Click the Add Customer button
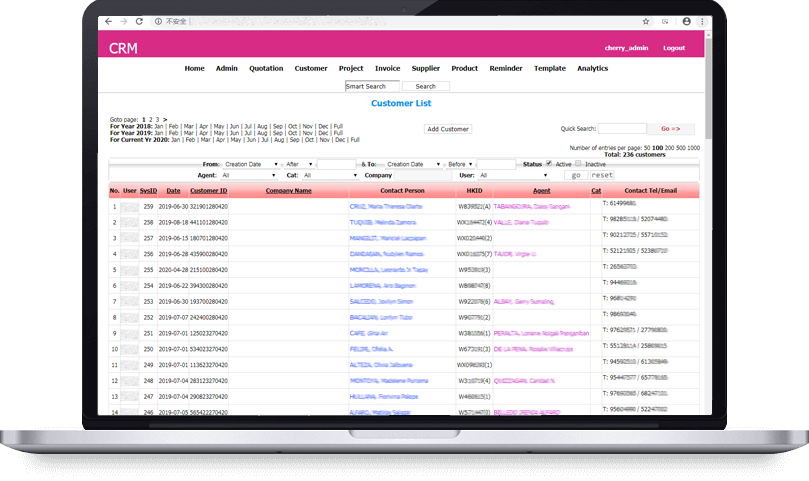This screenshot has width=809, height=481. point(447,129)
